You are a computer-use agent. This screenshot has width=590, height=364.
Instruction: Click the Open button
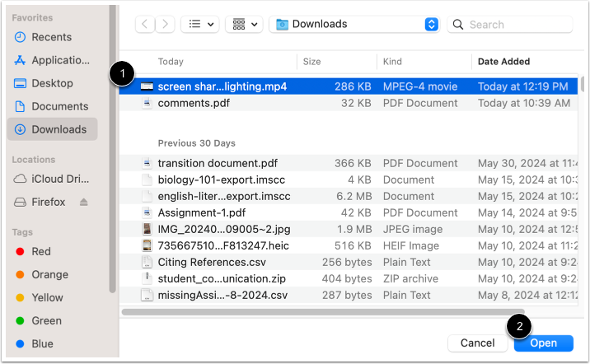click(x=544, y=343)
